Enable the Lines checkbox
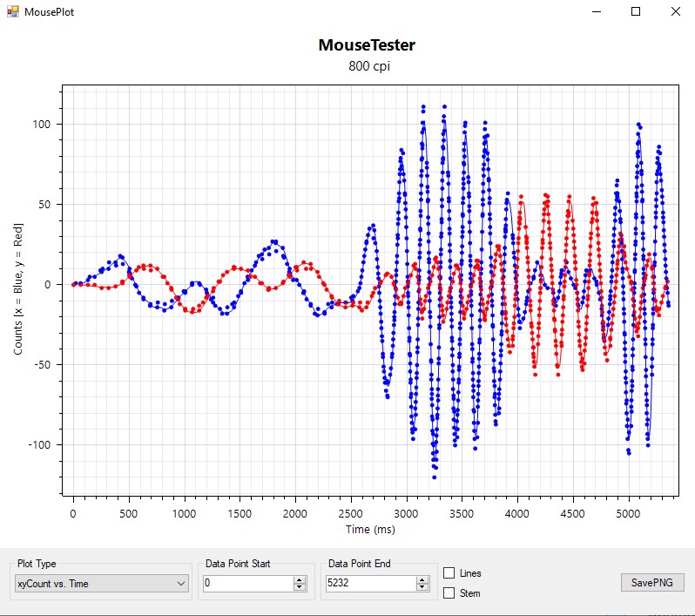Viewport: 695px width, 616px height. pyautogui.click(x=449, y=573)
